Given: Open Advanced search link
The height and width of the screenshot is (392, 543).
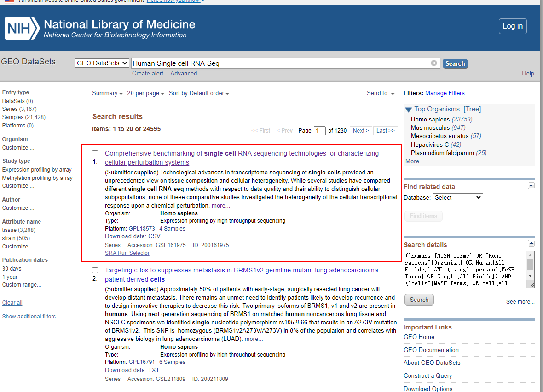Looking at the screenshot, I should click(184, 74).
